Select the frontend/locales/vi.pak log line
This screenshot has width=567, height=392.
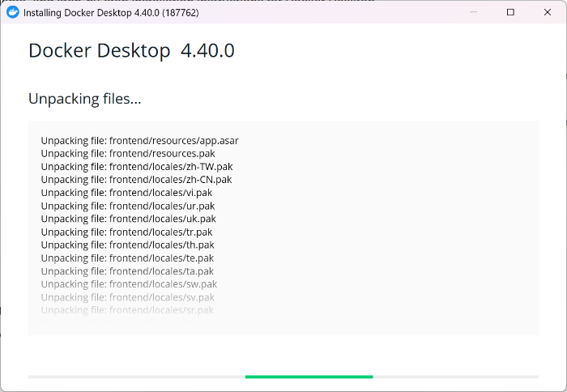pyautogui.click(x=126, y=193)
